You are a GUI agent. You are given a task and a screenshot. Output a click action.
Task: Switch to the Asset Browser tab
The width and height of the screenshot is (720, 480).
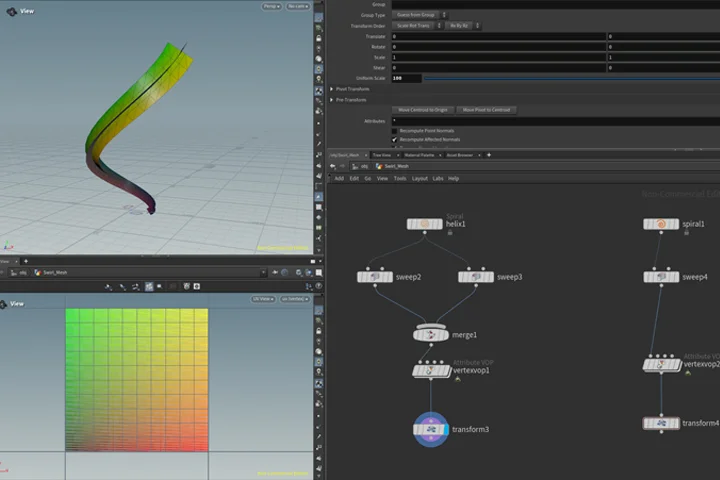pyautogui.click(x=460, y=155)
